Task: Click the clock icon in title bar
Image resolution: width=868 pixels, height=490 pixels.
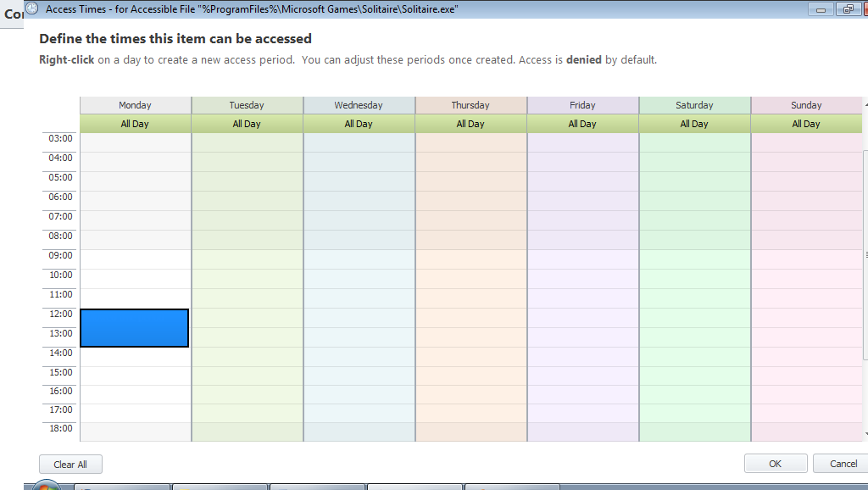Action: click(31, 8)
